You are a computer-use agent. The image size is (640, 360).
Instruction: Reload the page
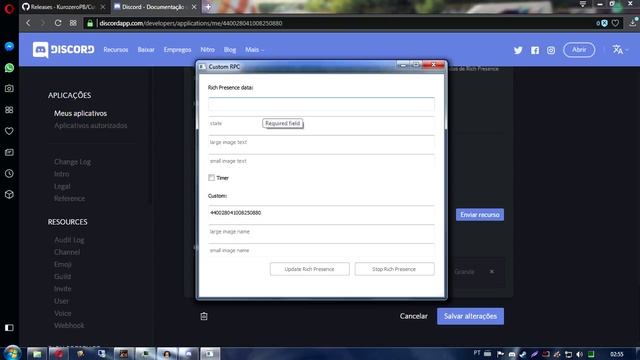(58, 23)
